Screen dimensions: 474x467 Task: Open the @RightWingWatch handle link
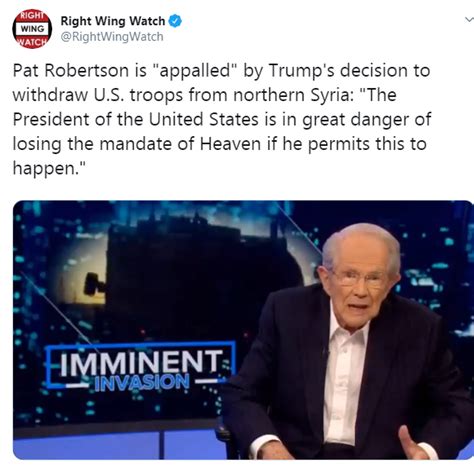[112, 37]
